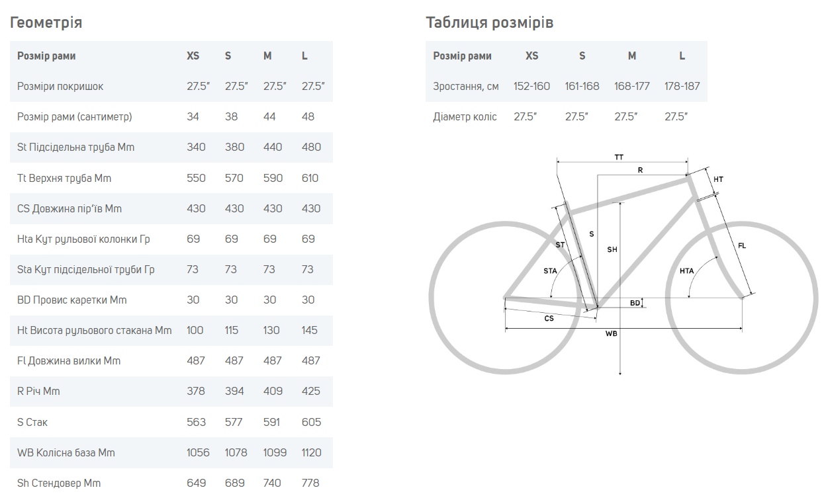Screen dimensions: 824x504
Task: Click the FL fork length diagram label
Action: click(742, 245)
